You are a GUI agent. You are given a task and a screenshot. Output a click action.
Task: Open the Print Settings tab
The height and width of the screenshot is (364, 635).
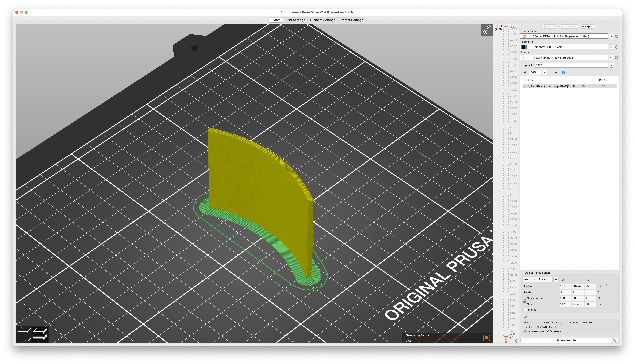[x=295, y=20]
